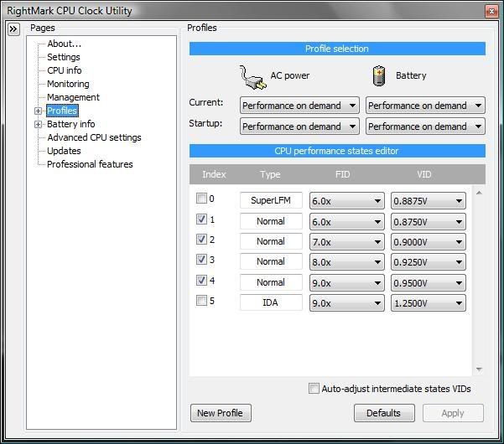Open the FID dropdown for index 1

[347, 221]
